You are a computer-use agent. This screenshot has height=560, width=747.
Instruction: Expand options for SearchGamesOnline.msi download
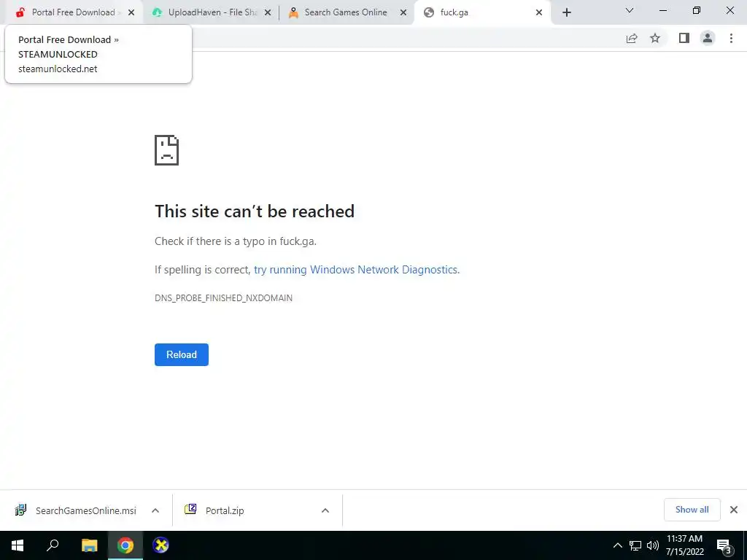coord(155,510)
